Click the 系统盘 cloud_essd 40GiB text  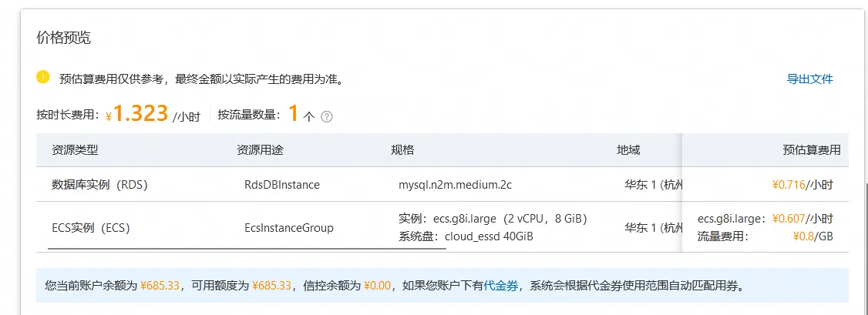pos(466,236)
